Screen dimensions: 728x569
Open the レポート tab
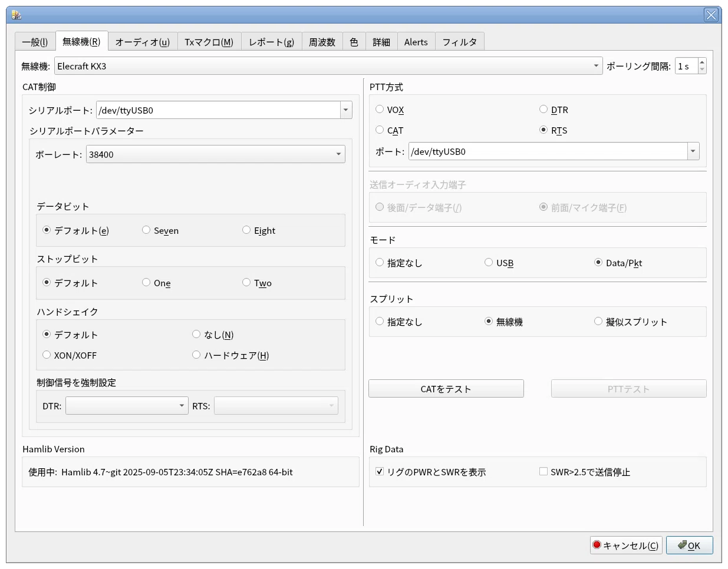coord(271,42)
